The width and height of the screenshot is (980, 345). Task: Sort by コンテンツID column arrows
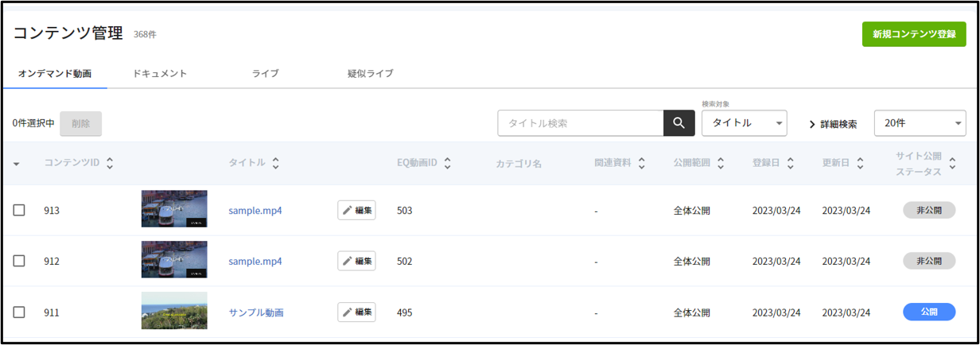click(110, 163)
